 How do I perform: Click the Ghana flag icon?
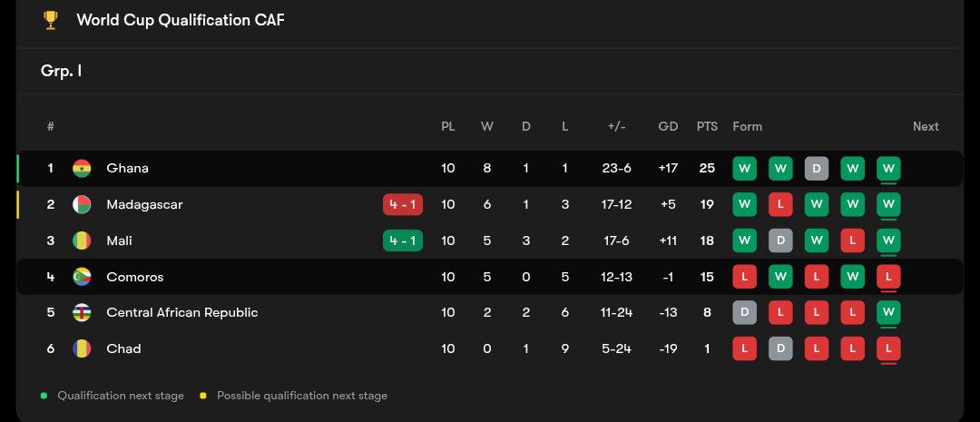tap(82, 168)
